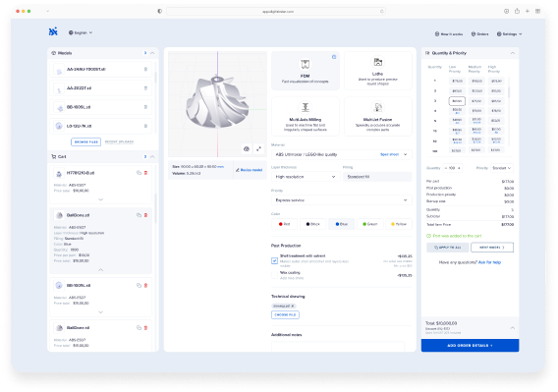Duplicate the H7781210-B cart item
Image resolution: width=558 pixels, height=392 pixels.
tap(139, 173)
